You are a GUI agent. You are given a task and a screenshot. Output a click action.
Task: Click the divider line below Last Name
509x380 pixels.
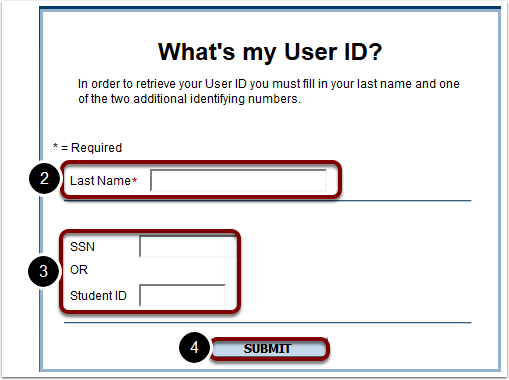coord(268,201)
